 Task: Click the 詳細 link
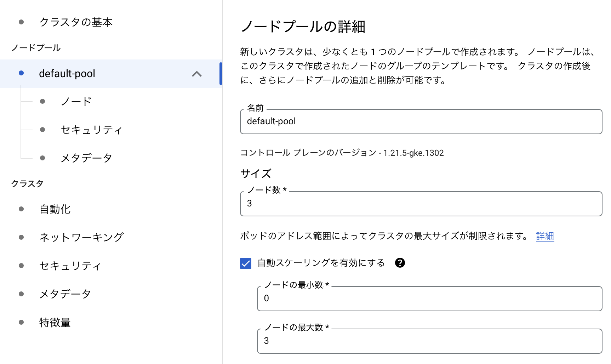click(545, 236)
